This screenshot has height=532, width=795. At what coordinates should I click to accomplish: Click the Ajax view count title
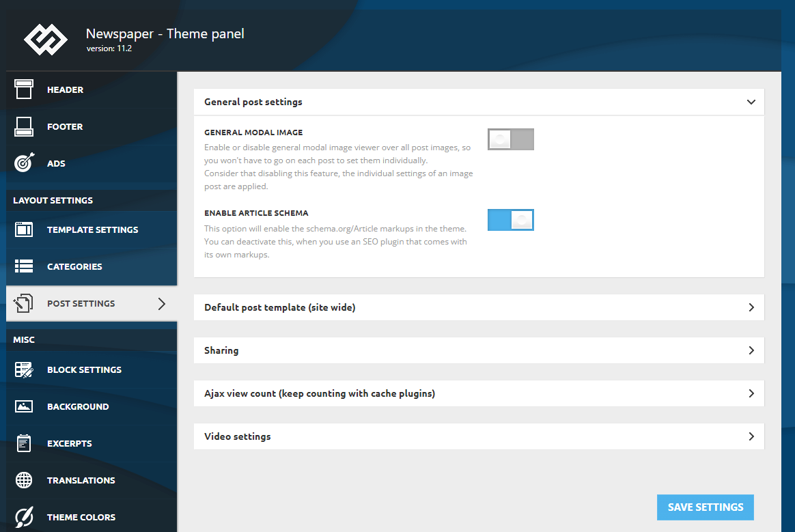pyautogui.click(x=320, y=393)
